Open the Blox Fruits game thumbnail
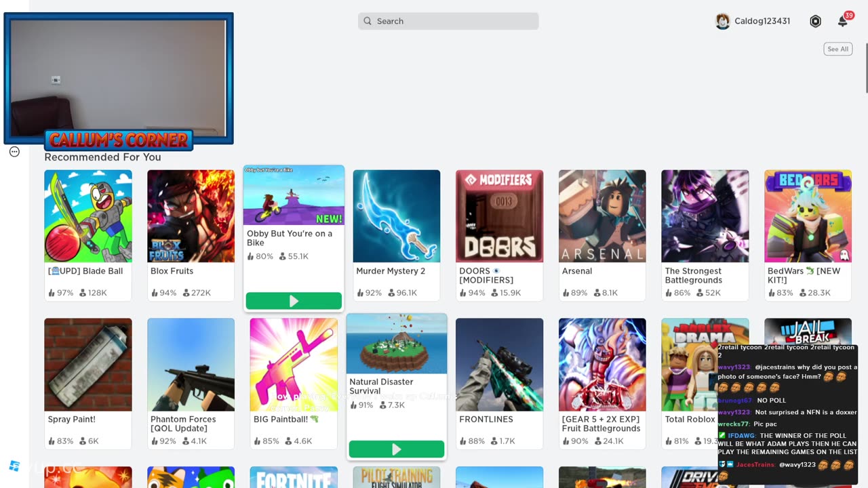 click(x=191, y=216)
